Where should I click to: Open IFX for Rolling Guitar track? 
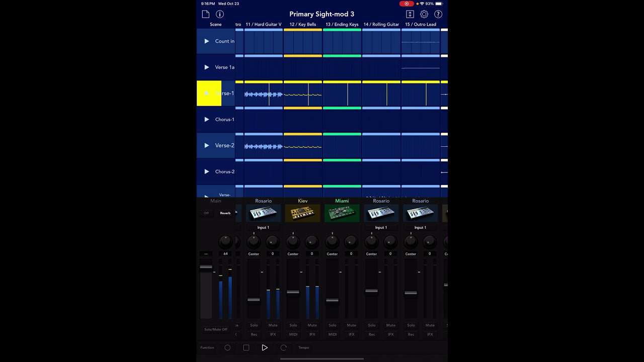pyautogui.click(x=391, y=334)
